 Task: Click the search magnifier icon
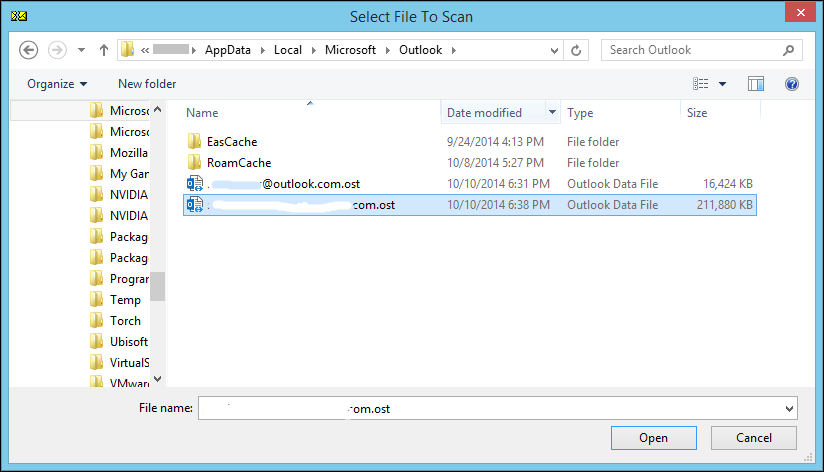tap(788, 50)
